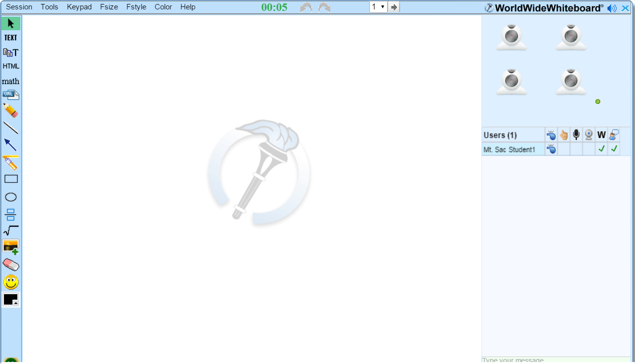Open the Tools menu
The width and height of the screenshot is (635, 364).
coord(50,7)
